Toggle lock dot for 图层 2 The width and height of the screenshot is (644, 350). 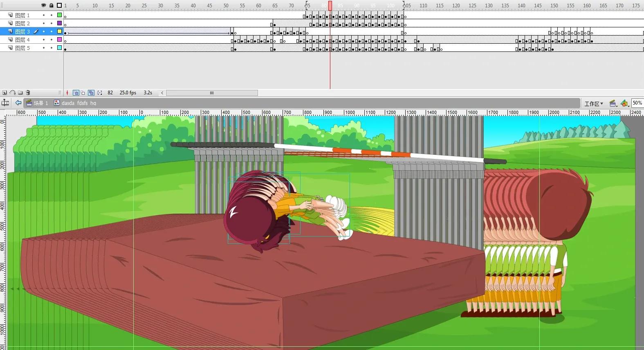coord(52,23)
